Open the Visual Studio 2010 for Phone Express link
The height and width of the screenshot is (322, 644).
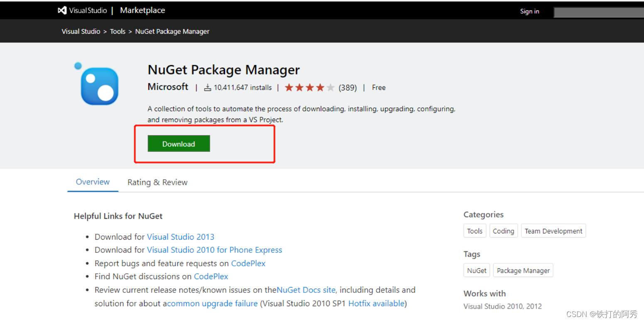click(214, 250)
